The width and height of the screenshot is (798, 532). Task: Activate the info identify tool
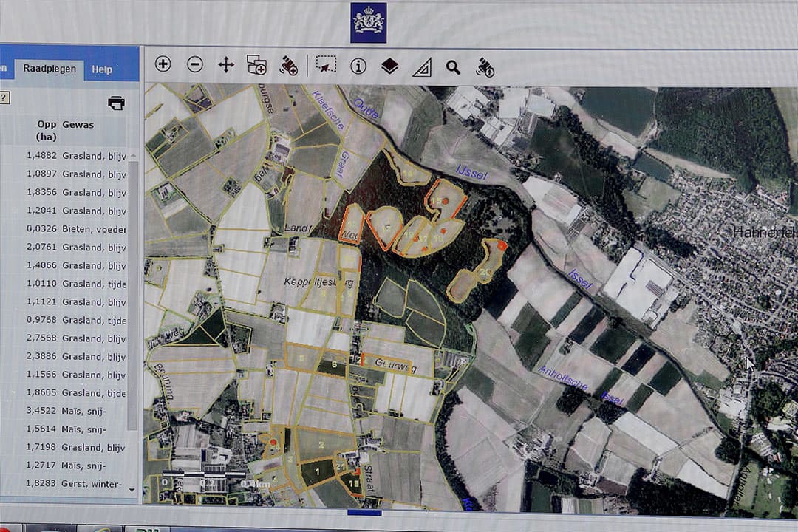pos(358,66)
